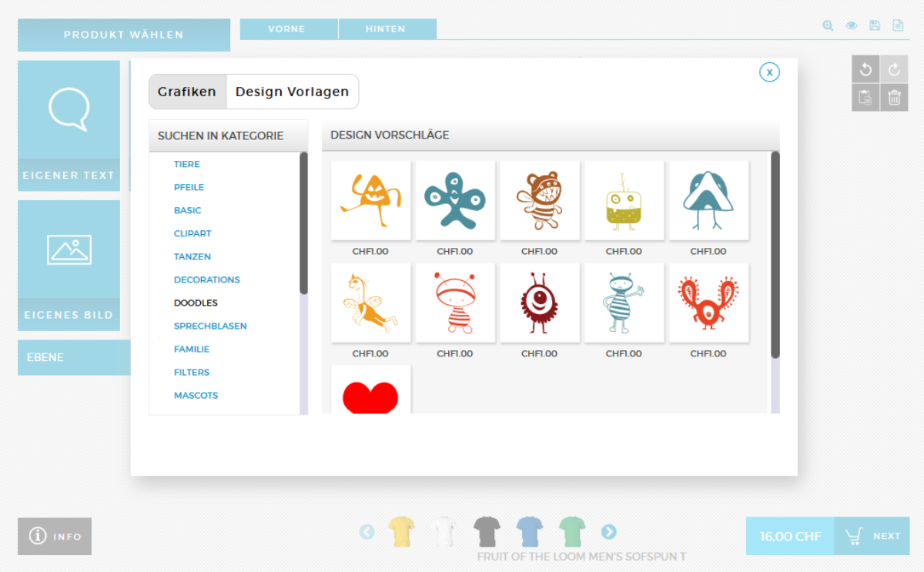
Task: Switch to the Hinten view tab
Action: (386, 29)
